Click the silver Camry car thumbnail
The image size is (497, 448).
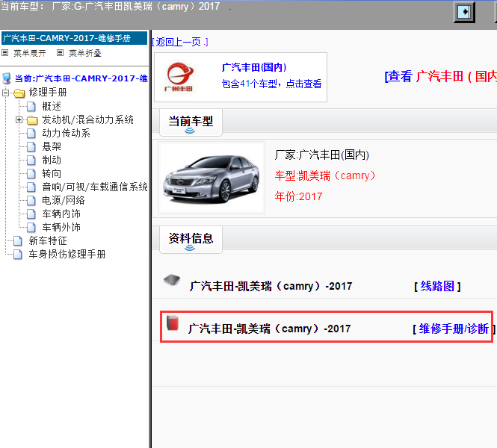click(212, 178)
